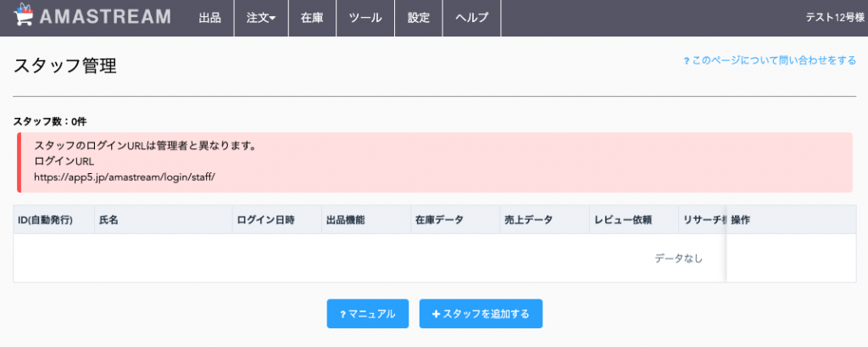Open the 設定 menu

(x=419, y=18)
